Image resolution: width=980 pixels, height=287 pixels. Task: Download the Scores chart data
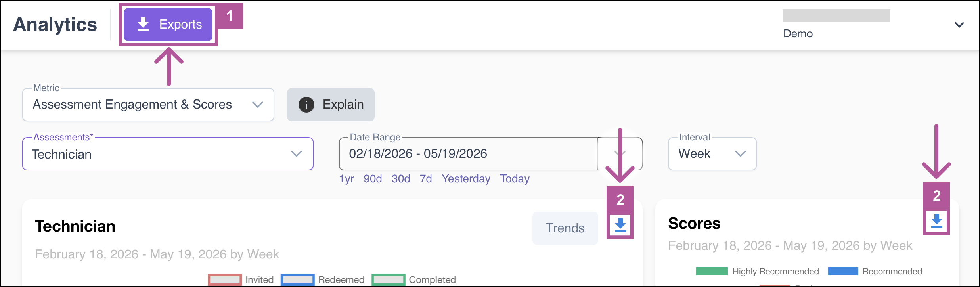(936, 221)
